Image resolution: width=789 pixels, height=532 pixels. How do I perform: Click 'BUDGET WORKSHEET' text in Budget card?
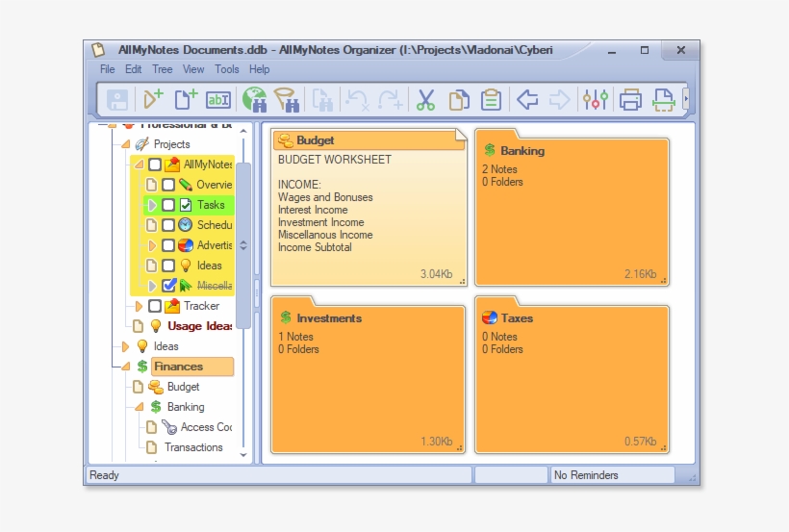pyautogui.click(x=335, y=160)
